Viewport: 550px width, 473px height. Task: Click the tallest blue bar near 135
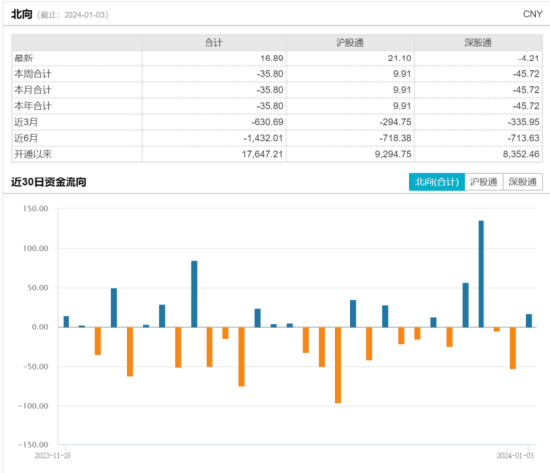(481, 274)
